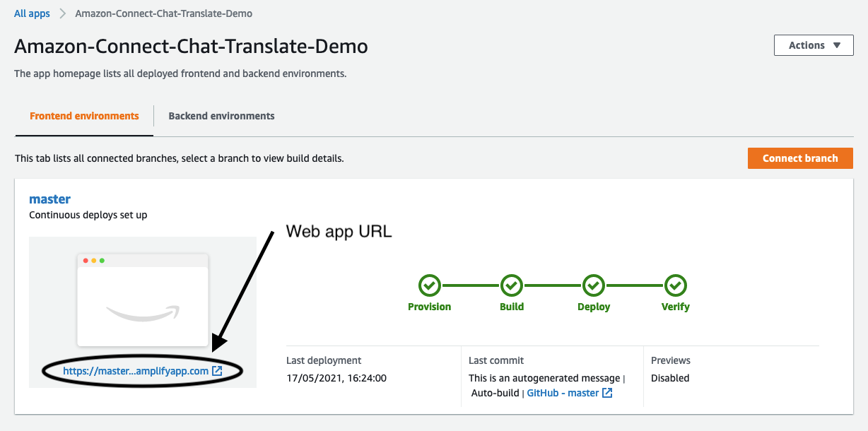Viewport: 868px width, 431px height.
Task: Click the autogenerated message commit text
Action: [x=544, y=378]
